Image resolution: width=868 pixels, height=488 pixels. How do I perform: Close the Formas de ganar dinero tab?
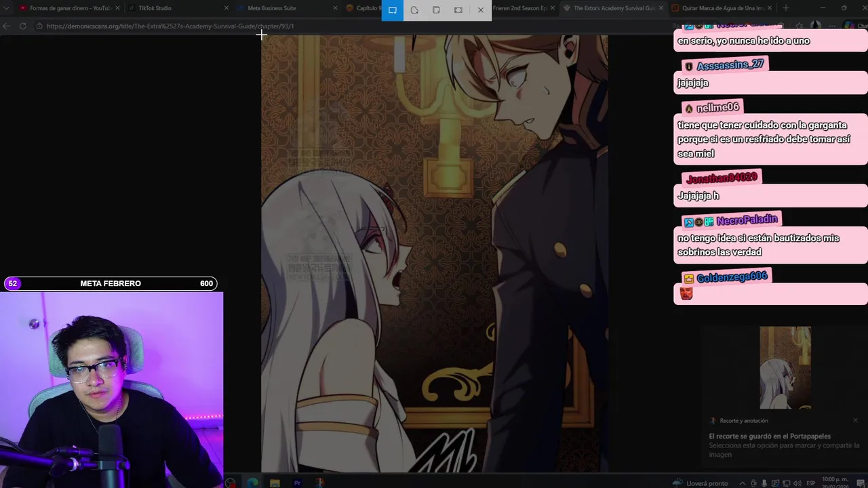click(x=117, y=8)
